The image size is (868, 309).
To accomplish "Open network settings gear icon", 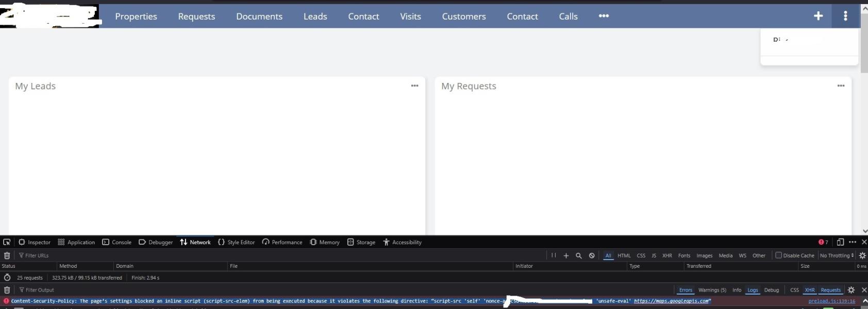I will click(862, 255).
